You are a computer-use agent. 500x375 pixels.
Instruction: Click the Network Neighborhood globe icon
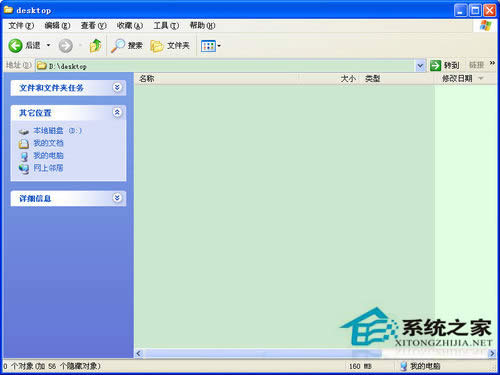(x=24, y=169)
